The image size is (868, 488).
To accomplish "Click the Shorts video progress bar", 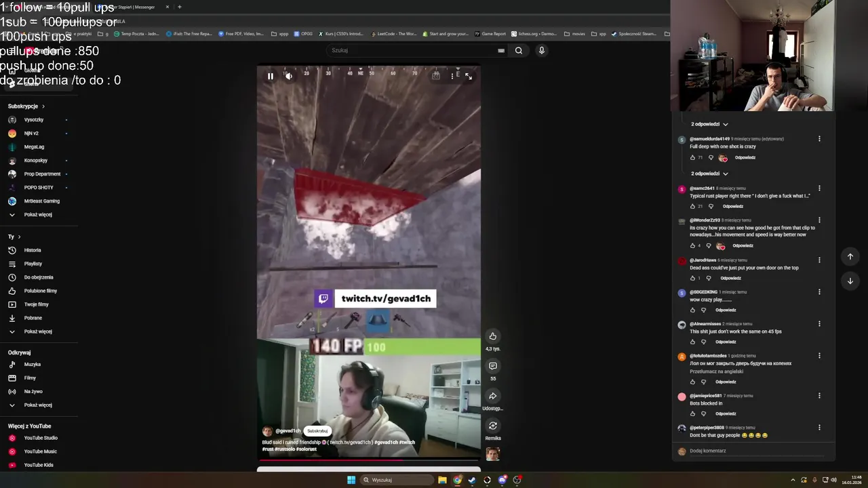I will click(x=368, y=460).
